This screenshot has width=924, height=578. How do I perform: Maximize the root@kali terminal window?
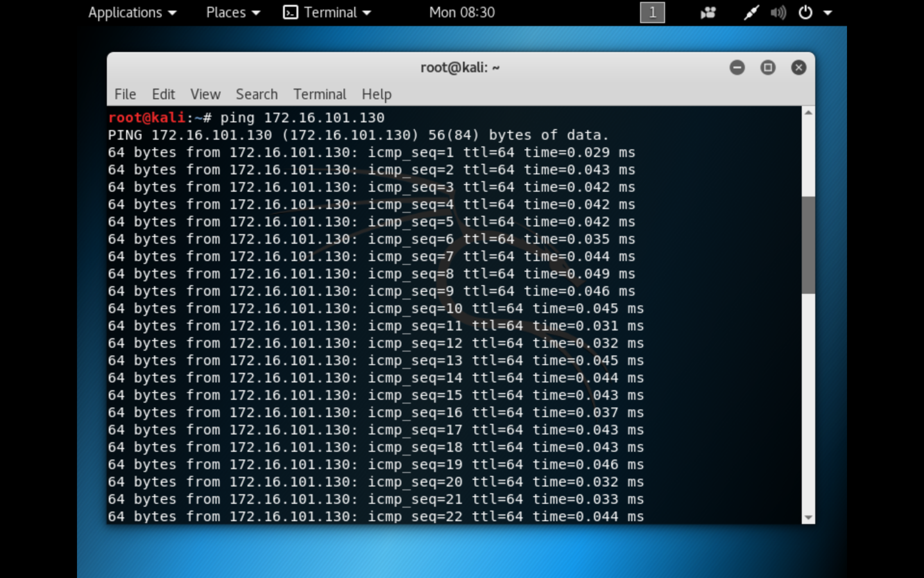(768, 68)
